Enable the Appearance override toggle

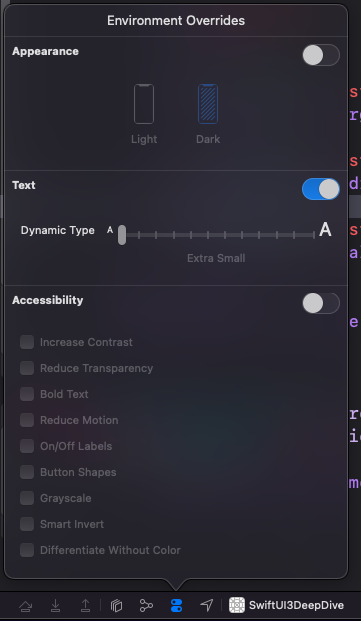coord(321,55)
